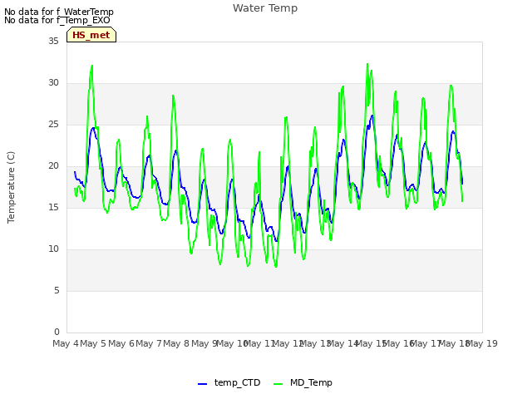Click the green MD_Temp legend swatch
This screenshot has width=532, height=399.
278,384
